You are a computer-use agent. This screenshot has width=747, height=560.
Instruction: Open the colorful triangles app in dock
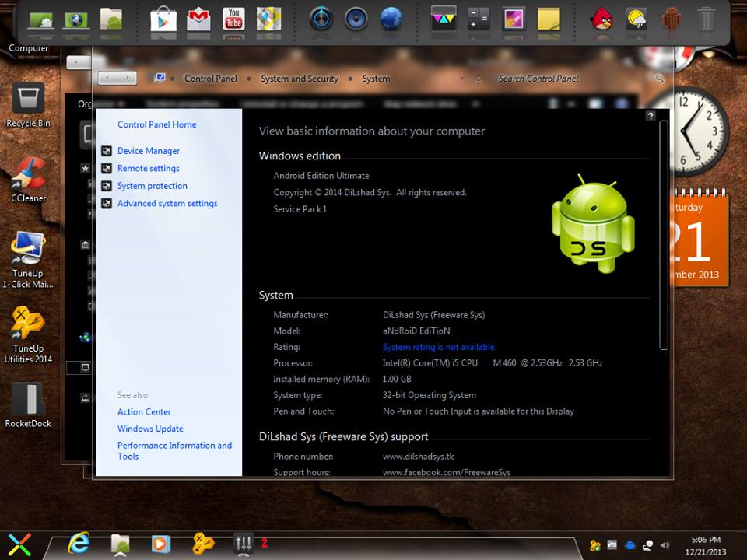pyautogui.click(x=444, y=19)
